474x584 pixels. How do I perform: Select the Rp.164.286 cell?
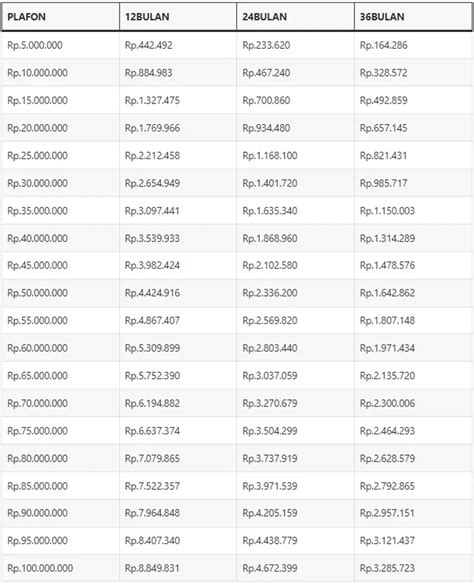point(413,45)
